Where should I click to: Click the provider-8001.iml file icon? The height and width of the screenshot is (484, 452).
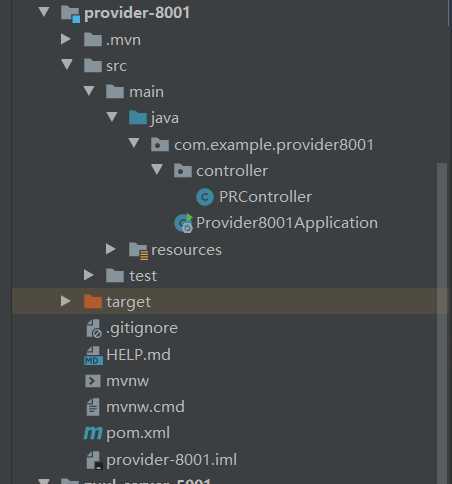pyautogui.click(x=94, y=460)
